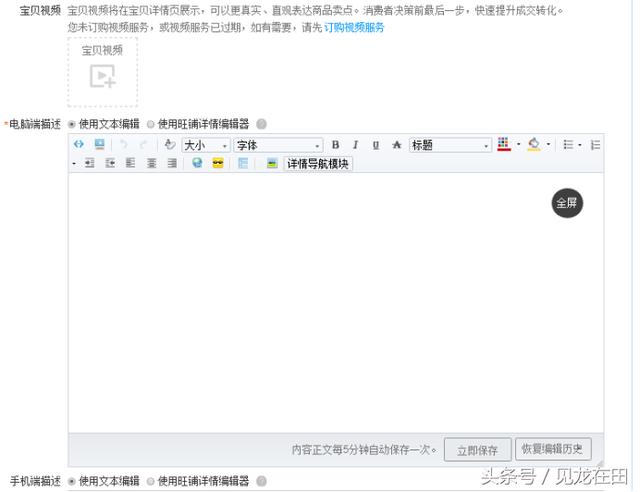Center-align the text
The width and height of the screenshot is (640, 492).
pos(151,163)
